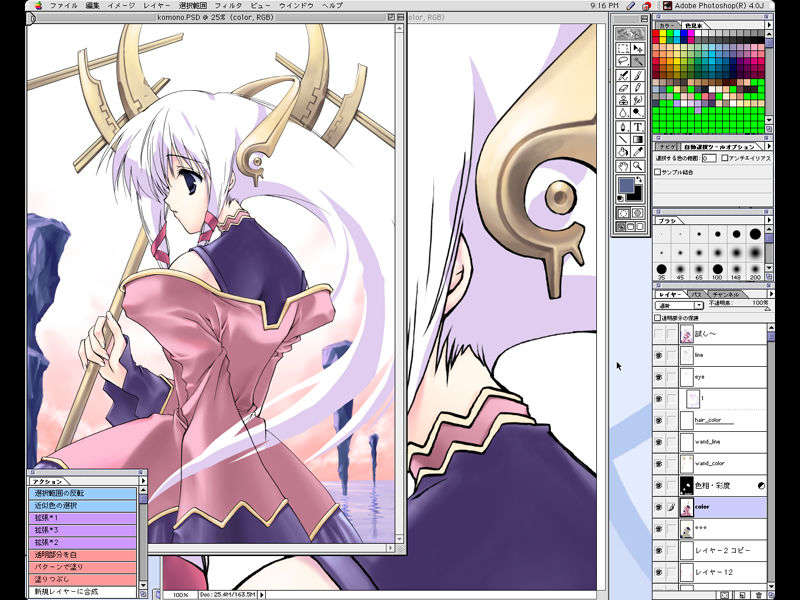Select the Lasso tool
The image size is (800, 600).
623,61
